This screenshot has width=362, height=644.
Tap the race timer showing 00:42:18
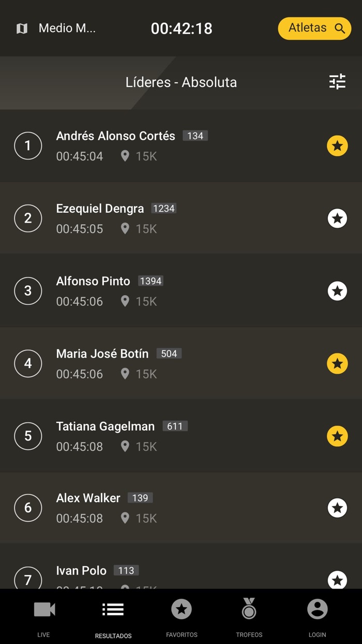click(182, 28)
